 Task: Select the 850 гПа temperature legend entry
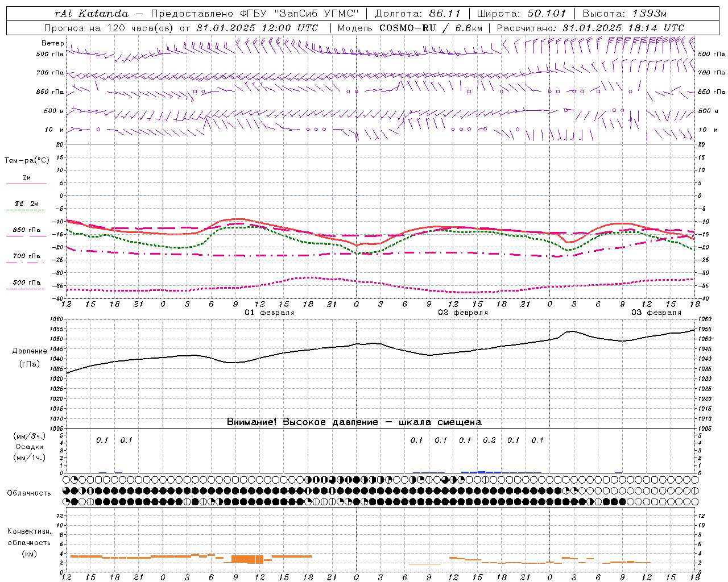pyautogui.click(x=27, y=230)
